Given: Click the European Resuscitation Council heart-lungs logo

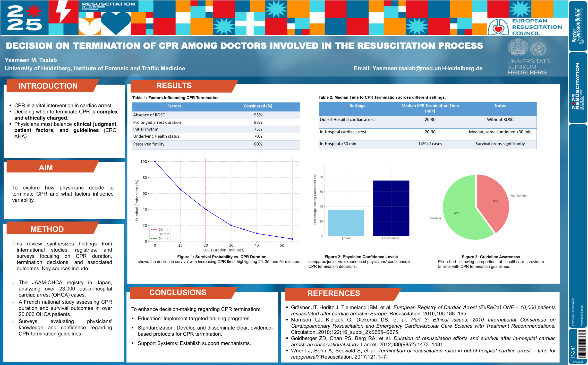Looking at the screenshot, I should (x=498, y=27).
